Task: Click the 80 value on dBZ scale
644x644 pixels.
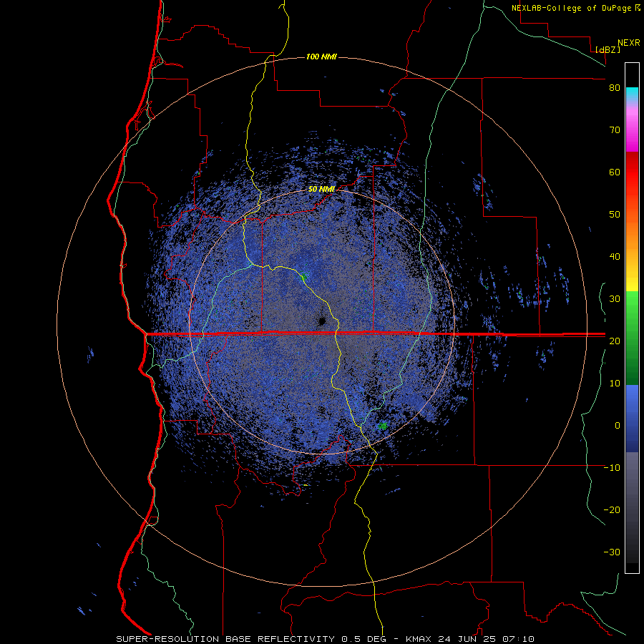Action: point(615,88)
